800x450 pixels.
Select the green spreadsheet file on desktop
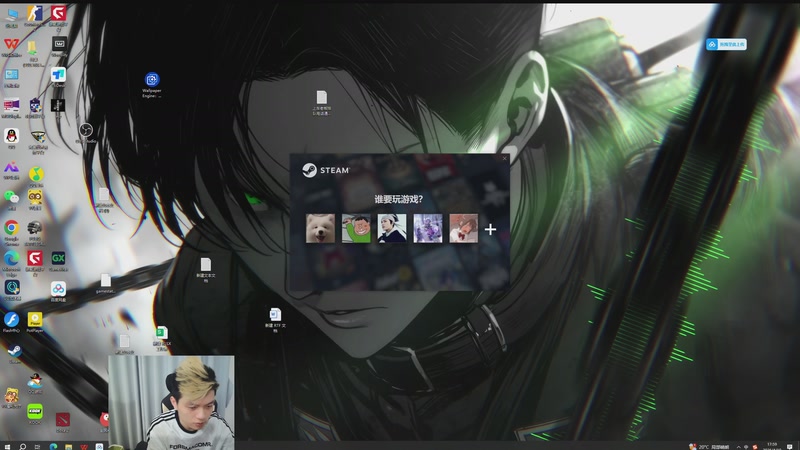coord(162,338)
